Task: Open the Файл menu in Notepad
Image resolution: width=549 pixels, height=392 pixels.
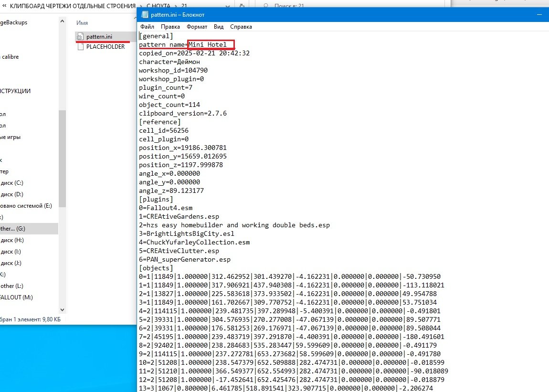Action: point(147,27)
